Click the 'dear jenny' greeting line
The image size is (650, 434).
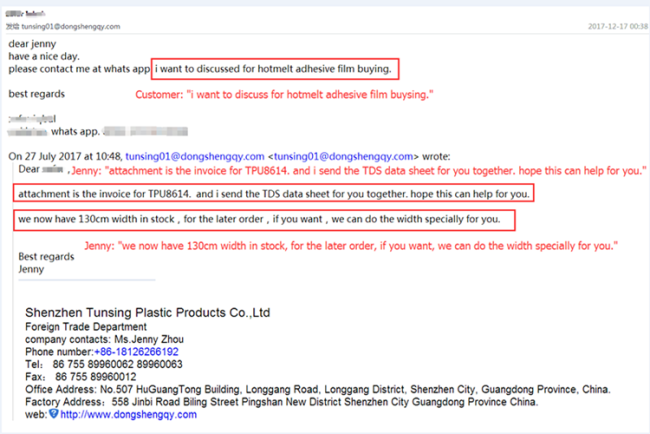click(31, 46)
